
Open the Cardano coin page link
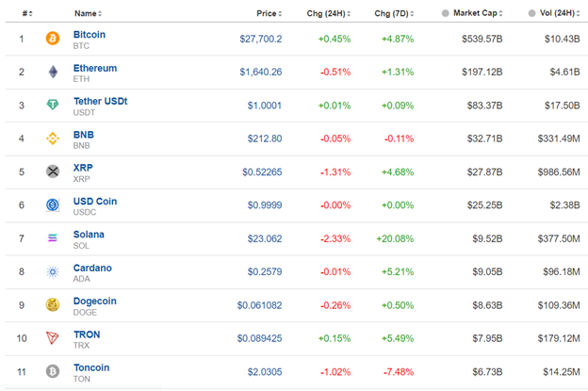[92, 268]
